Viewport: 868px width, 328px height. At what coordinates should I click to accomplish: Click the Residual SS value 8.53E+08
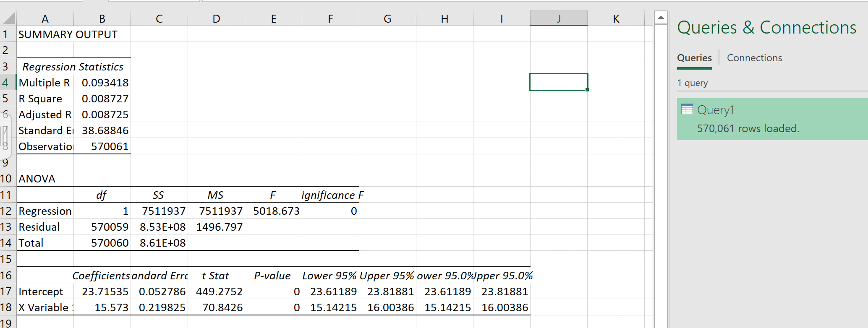tap(159, 226)
